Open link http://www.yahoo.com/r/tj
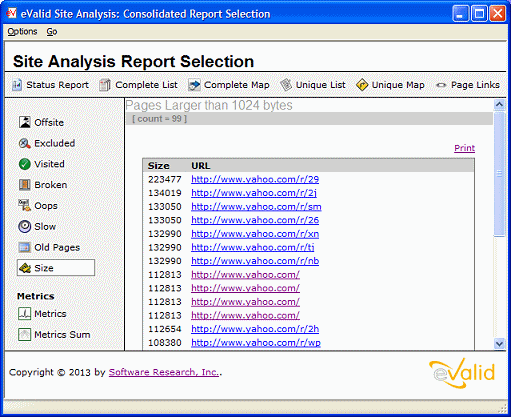Viewport: 511px width, 417px height. (253, 247)
